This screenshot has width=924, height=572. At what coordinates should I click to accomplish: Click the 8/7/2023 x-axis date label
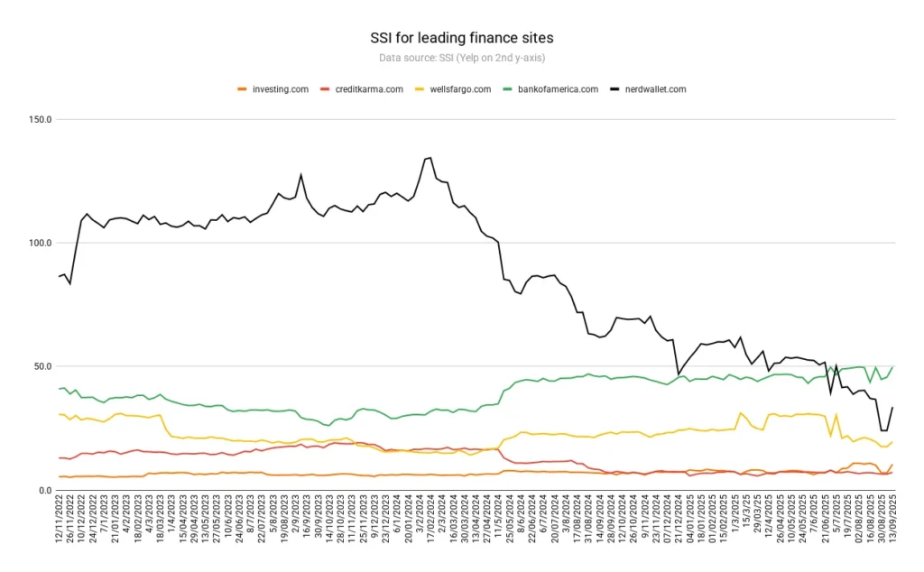coord(251,513)
